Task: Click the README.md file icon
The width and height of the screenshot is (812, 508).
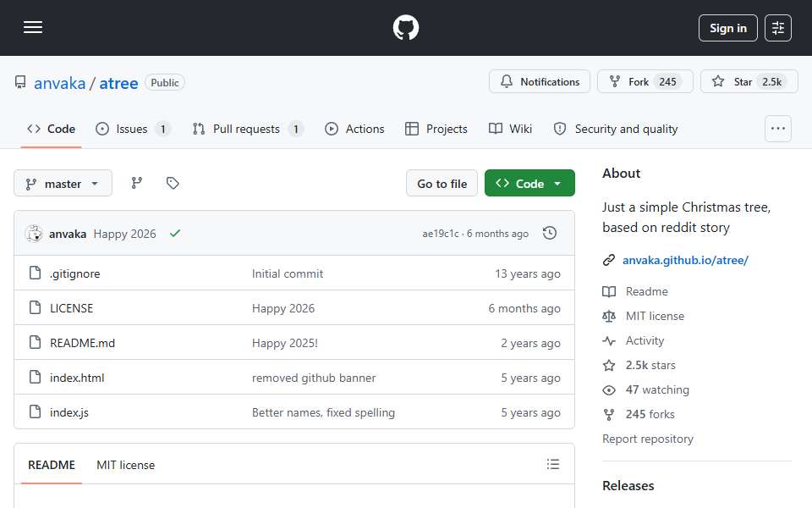Action: pyautogui.click(x=35, y=342)
